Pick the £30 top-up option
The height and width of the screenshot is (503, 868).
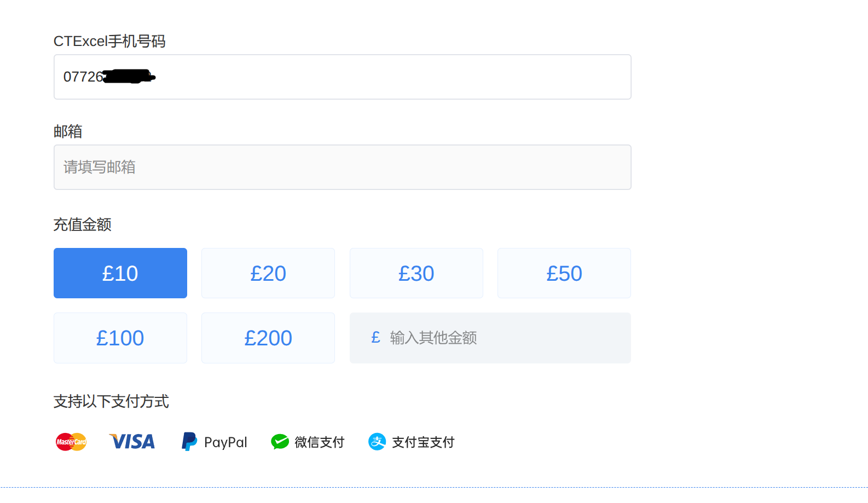(416, 273)
